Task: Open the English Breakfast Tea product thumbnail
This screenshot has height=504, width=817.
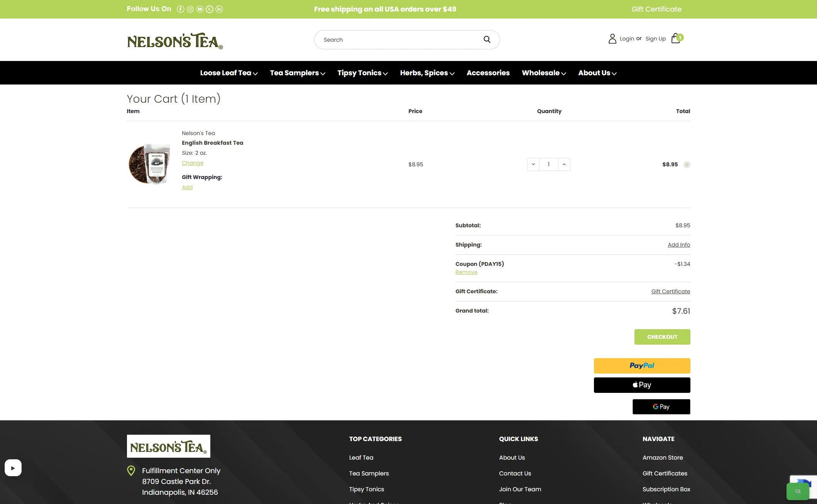Action: [x=149, y=164]
